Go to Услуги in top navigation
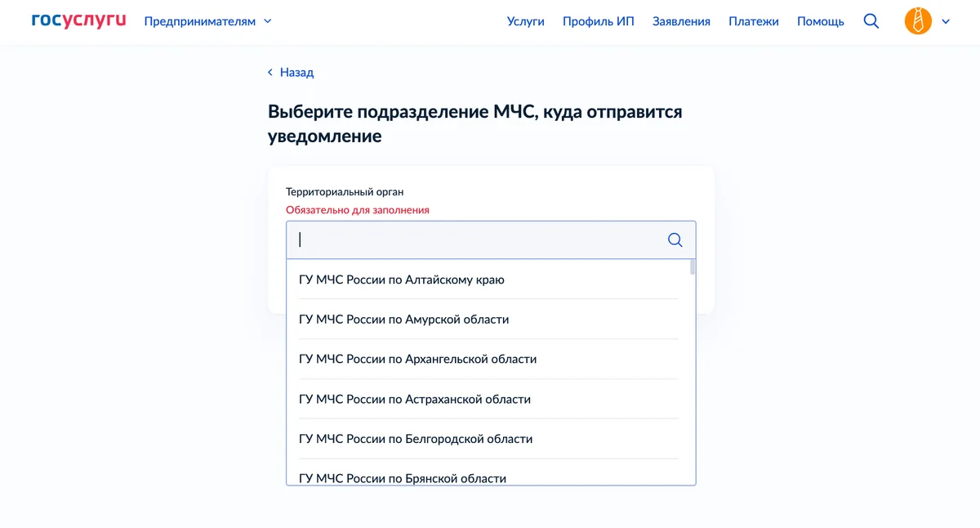This screenshot has height=528, width=980. (525, 21)
